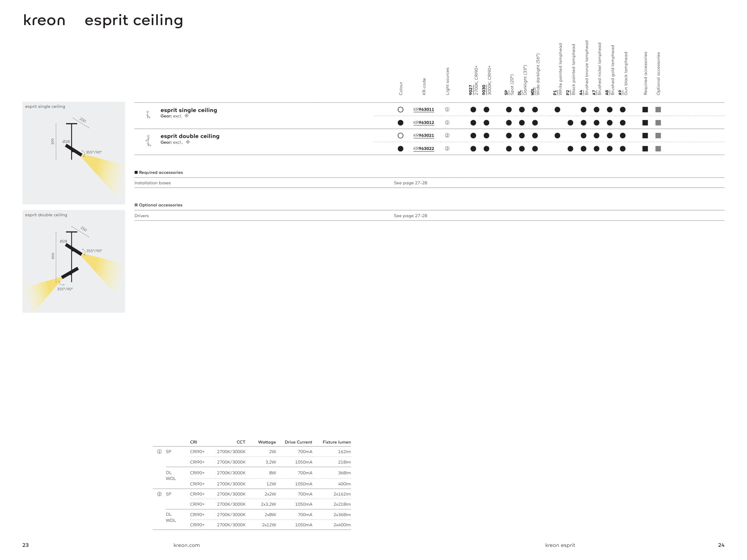Click gray optional accessories square in KR963022 row
Screen dimensions: 747x560
[x=658, y=148]
